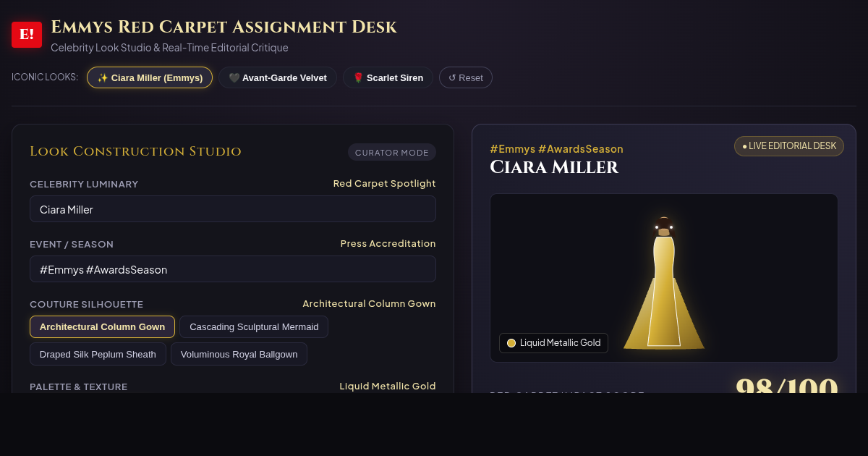Load the Avant-Garde Velvet iconic look
This screenshot has width=868, height=456.
click(x=278, y=77)
